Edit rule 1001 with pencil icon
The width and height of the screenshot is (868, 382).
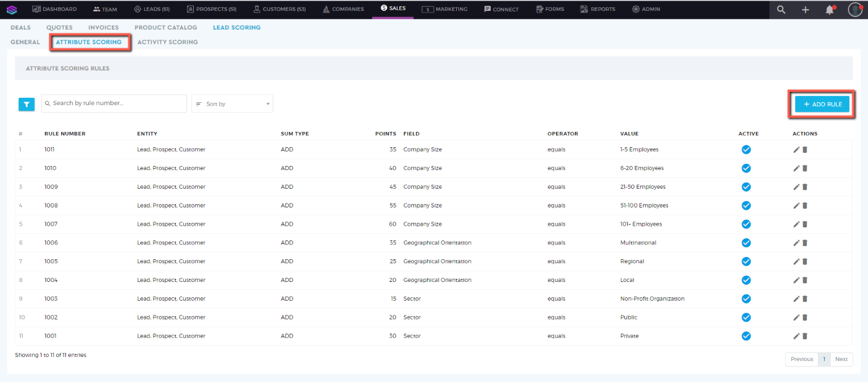coord(796,336)
